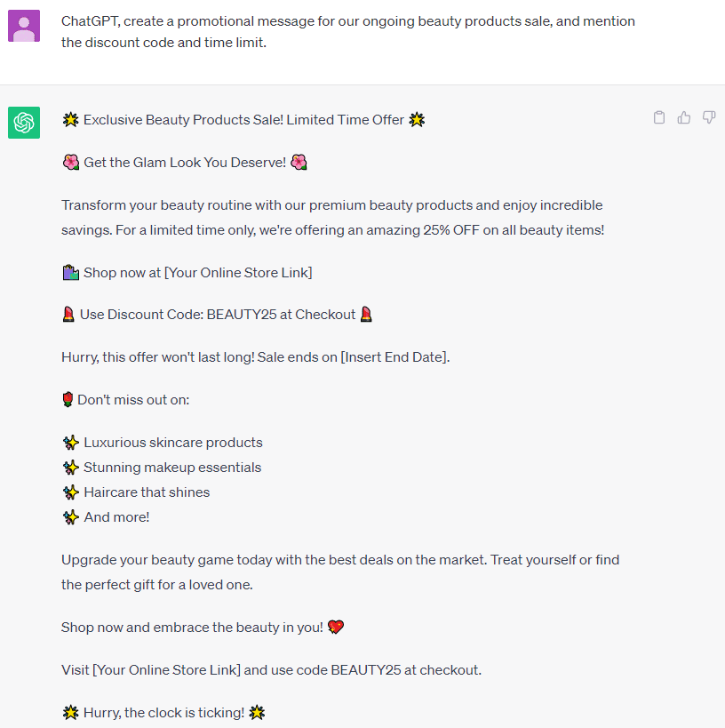Click the lipstick emoji before 'Use Discount Code'
The width and height of the screenshot is (725, 728).
[x=68, y=315]
